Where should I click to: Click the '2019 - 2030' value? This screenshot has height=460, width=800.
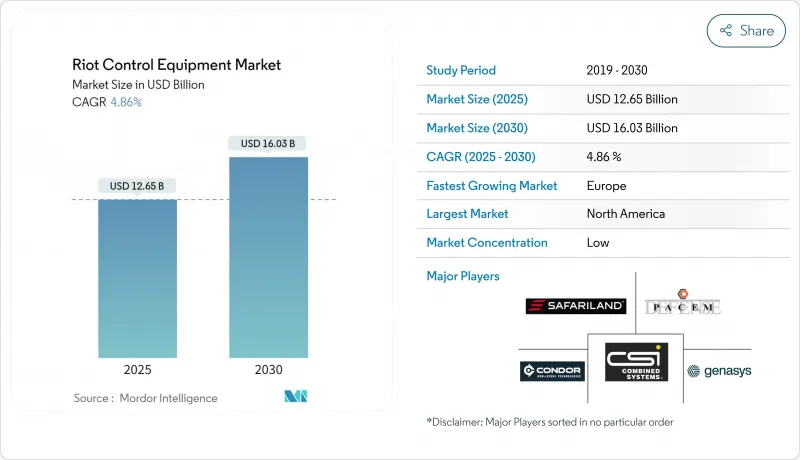617,70
